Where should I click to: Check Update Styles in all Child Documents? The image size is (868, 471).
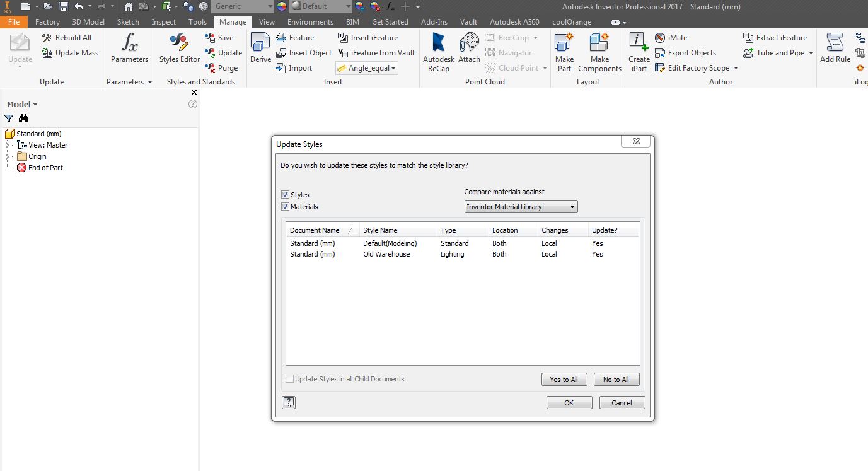(x=290, y=379)
